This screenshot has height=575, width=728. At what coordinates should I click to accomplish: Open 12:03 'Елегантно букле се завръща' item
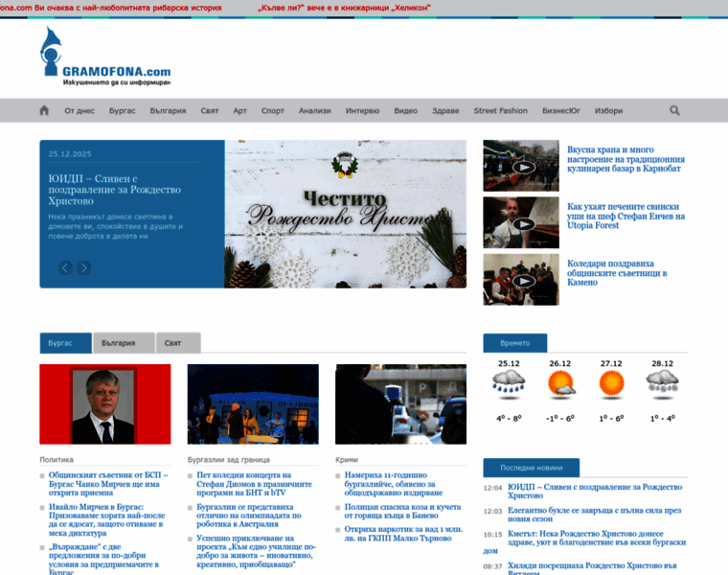(594, 515)
